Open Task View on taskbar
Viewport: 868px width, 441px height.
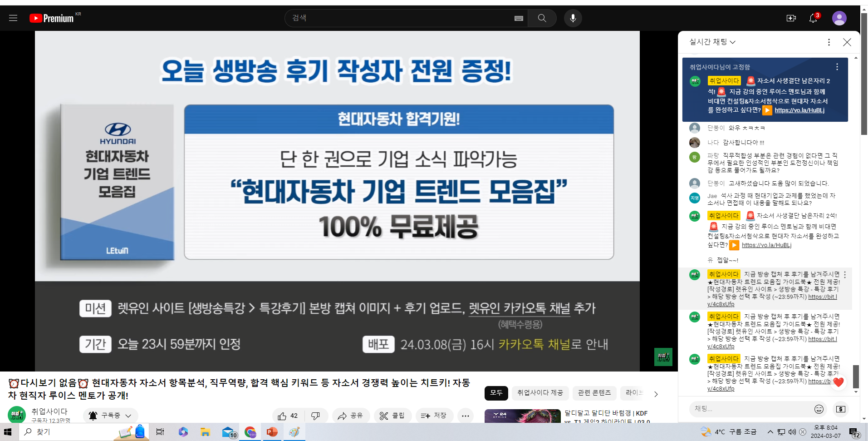(x=160, y=432)
